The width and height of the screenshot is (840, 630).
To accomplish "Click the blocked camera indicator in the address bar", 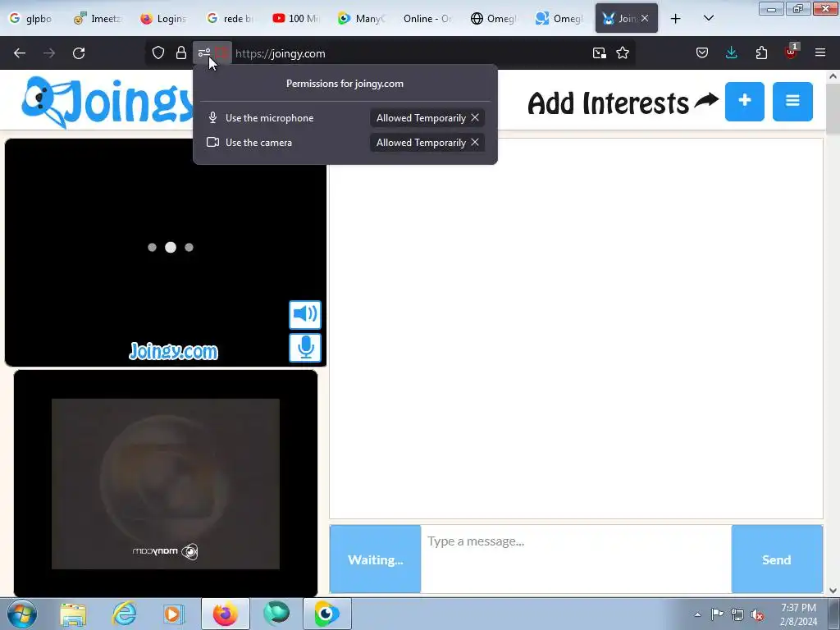I will (221, 52).
